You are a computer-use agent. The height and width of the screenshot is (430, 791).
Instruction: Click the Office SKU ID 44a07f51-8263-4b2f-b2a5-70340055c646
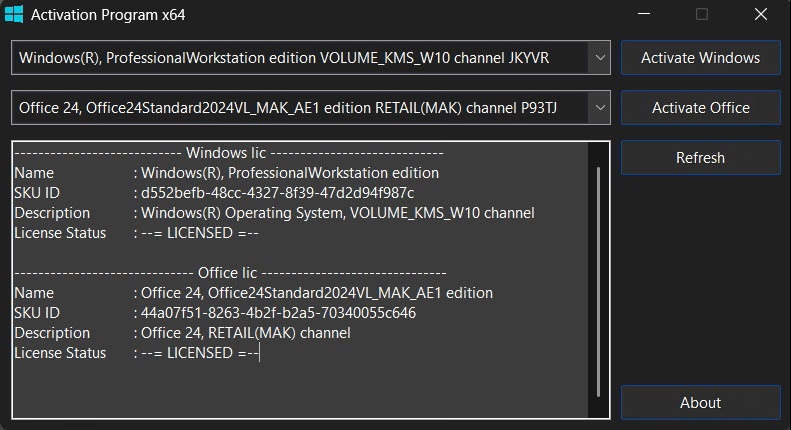pos(278,313)
